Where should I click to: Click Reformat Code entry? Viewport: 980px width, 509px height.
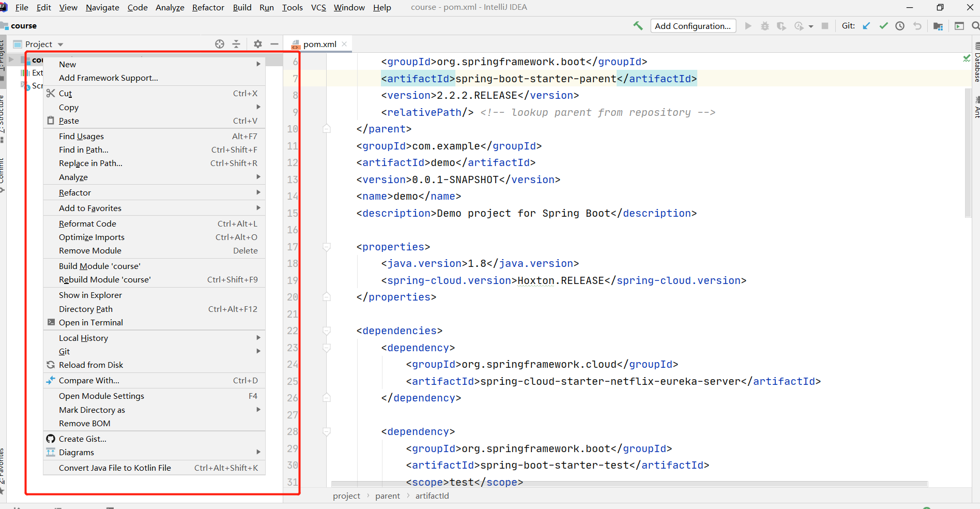point(154,224)
